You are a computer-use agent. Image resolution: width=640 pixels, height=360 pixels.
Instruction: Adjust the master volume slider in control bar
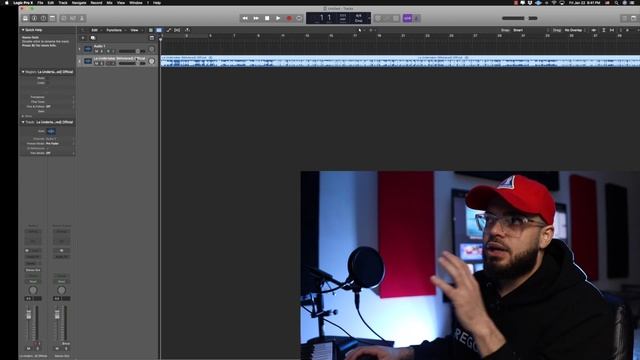(520, 18)
